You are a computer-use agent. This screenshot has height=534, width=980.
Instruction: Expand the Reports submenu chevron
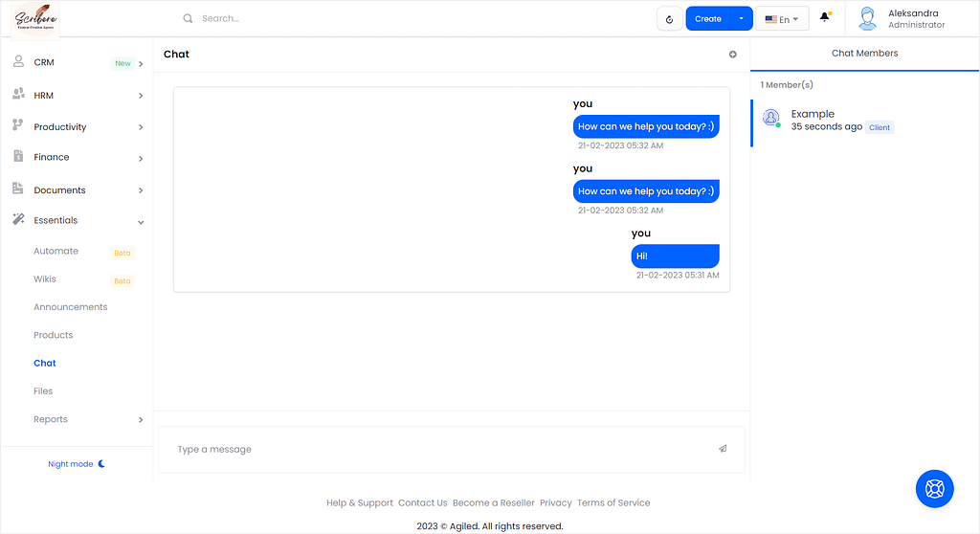tap(141, 420)
